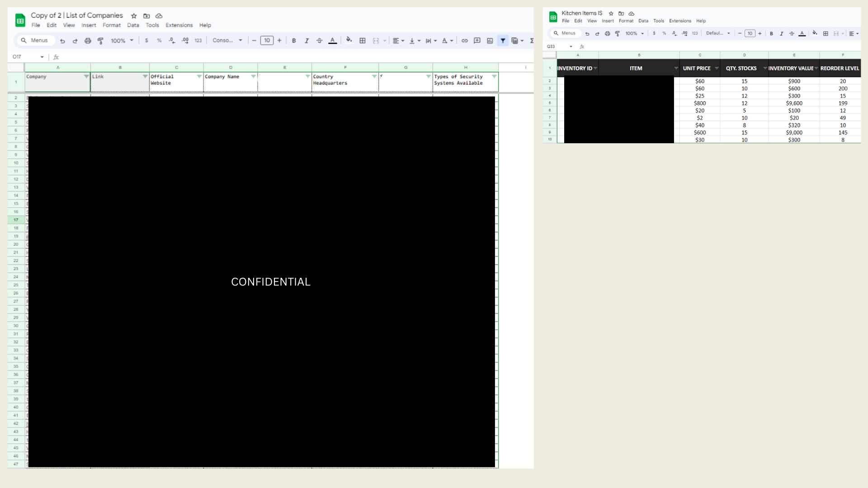The width and height of the screenshot is (868, 488).
Task: Rename the Kitchen Items IS title
Action: (x=582, y=13)
